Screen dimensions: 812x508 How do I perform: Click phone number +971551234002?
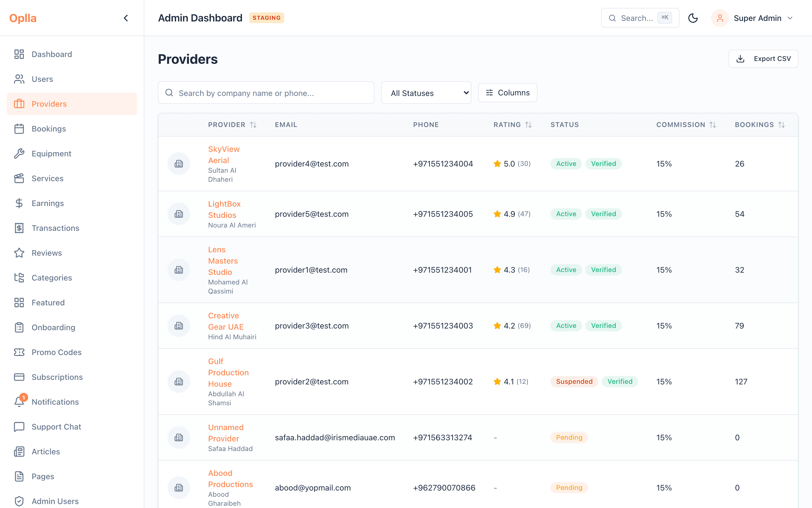pos(443,382)
